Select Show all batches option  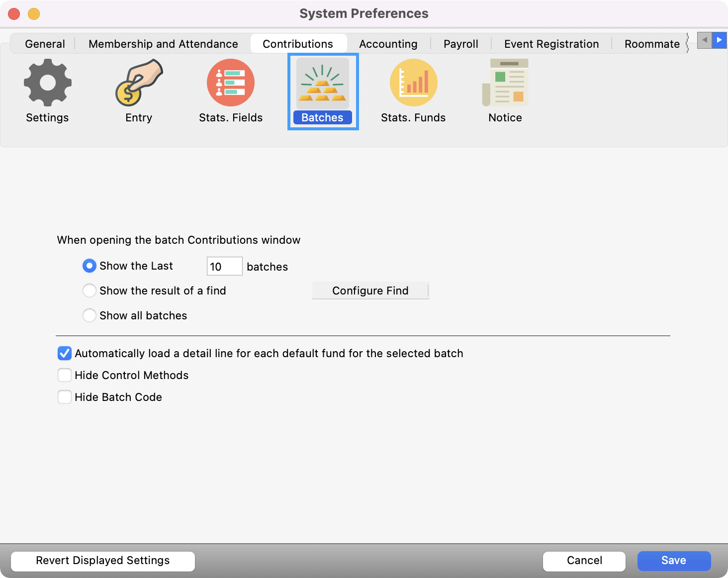pos(90,315)
